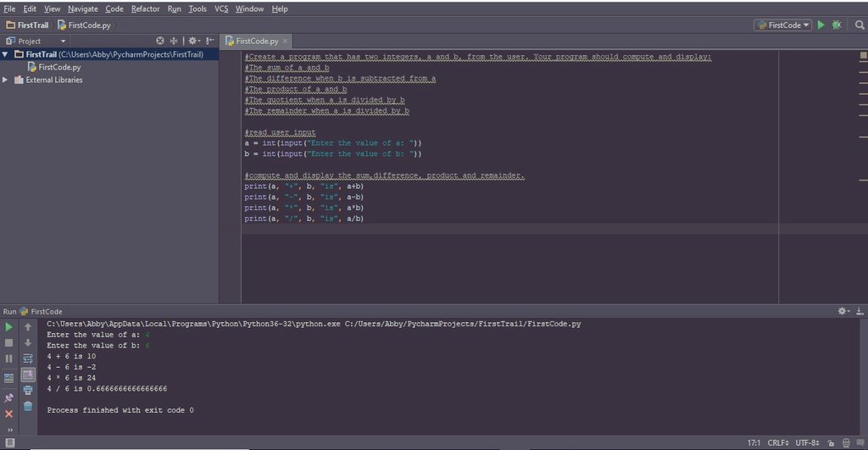Click console output "4 + 6 is 10"
The width and height of the screenshot is (868, 450).
pos(71,357)
